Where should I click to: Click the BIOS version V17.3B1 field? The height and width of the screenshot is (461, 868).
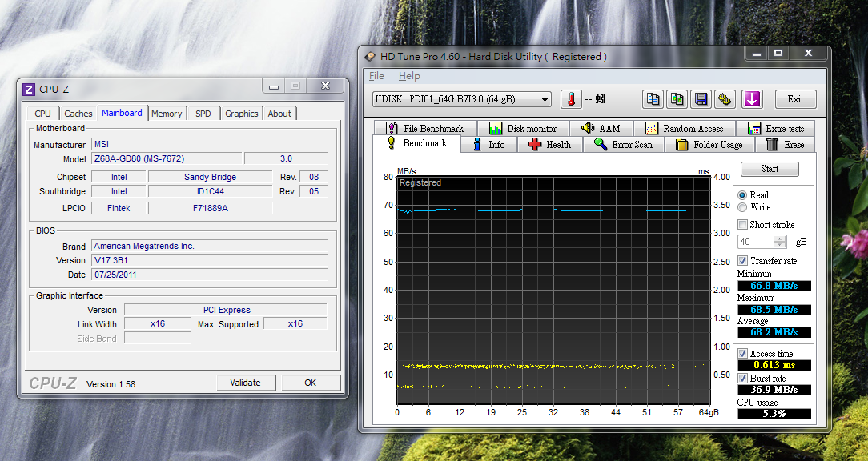click(210, 260)
